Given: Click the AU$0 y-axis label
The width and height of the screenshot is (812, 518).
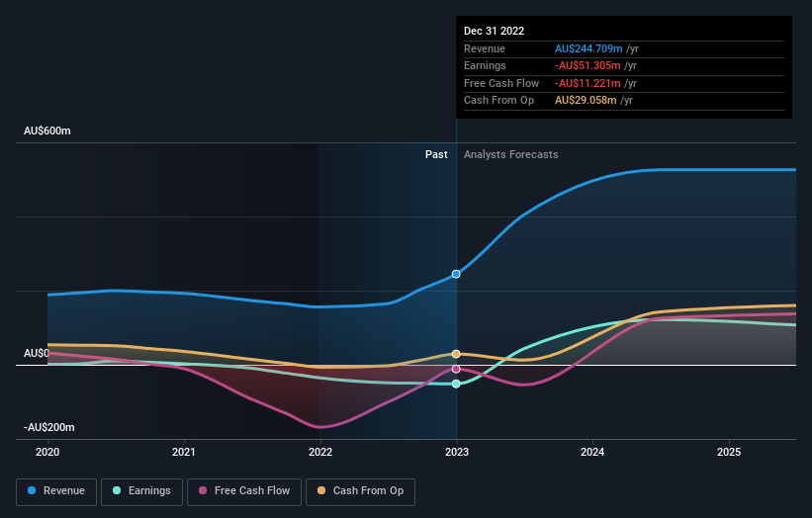Looking at the screenshot, I should [37, 353].
